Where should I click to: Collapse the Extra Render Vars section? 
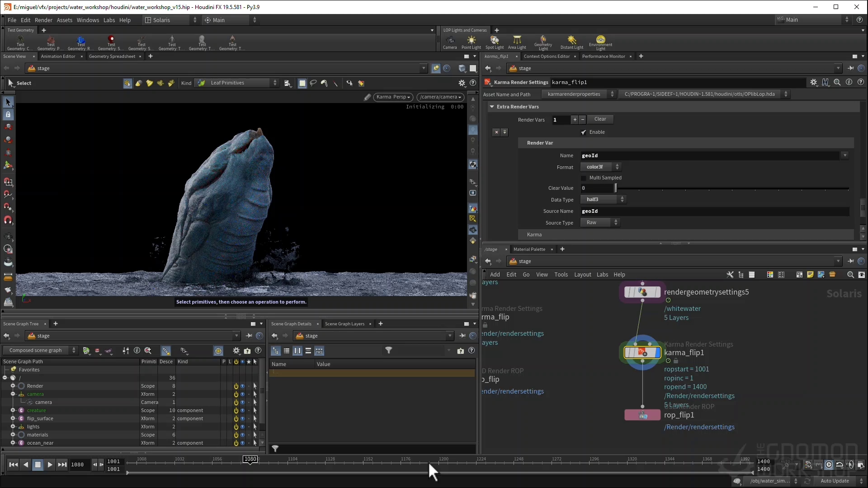[492, 107]
